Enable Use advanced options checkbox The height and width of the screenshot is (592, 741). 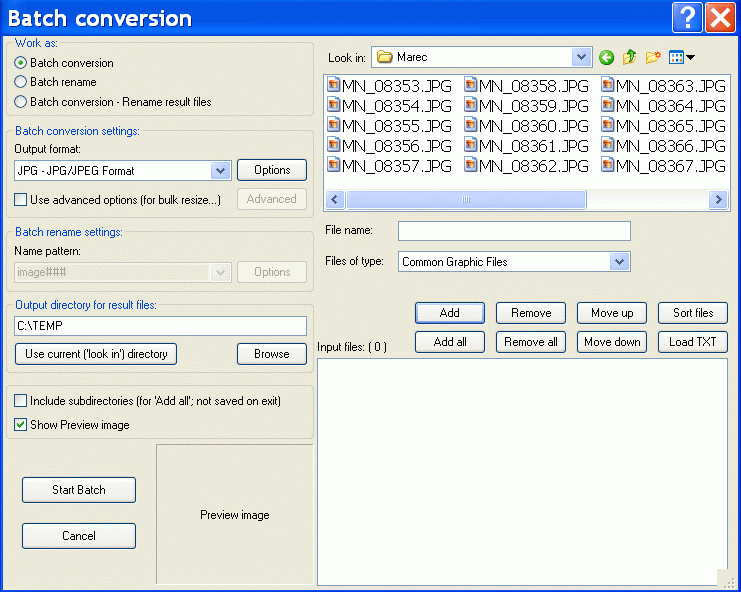click(21, 200)
